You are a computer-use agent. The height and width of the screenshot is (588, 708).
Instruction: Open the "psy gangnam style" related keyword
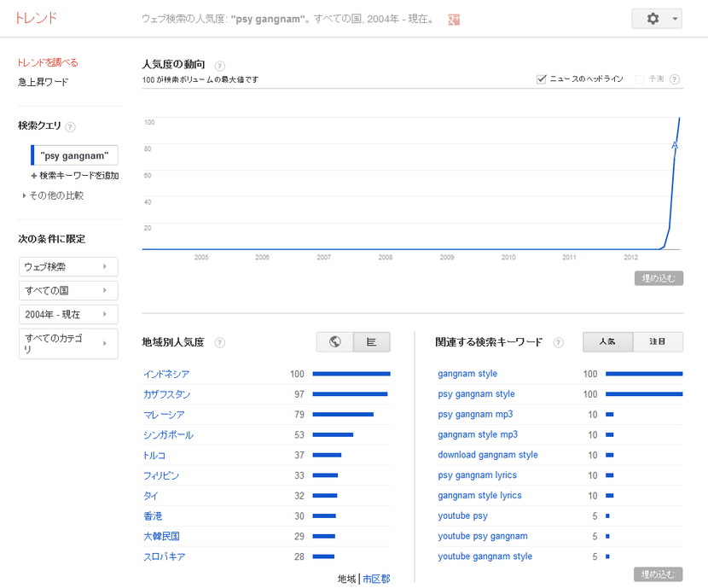click(x=476, y=393)
